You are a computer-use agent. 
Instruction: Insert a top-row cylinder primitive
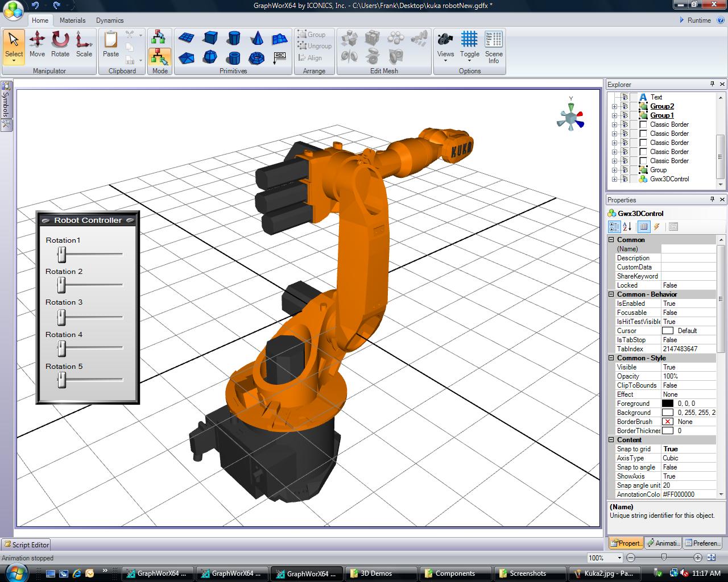click(x=233, y=38)
